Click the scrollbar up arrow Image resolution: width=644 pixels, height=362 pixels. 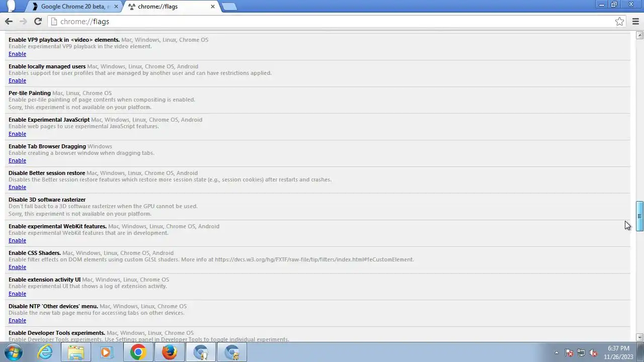point(640,35)
